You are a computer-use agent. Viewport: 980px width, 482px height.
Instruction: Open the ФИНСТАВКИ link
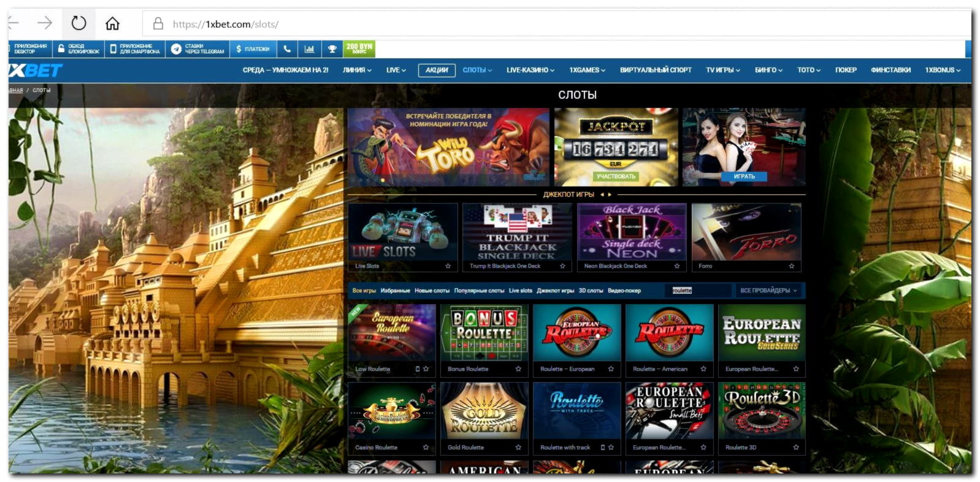(890, 70)
